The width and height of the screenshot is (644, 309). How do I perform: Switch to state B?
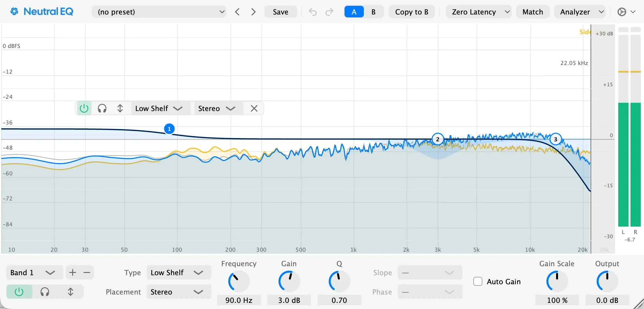374,12
